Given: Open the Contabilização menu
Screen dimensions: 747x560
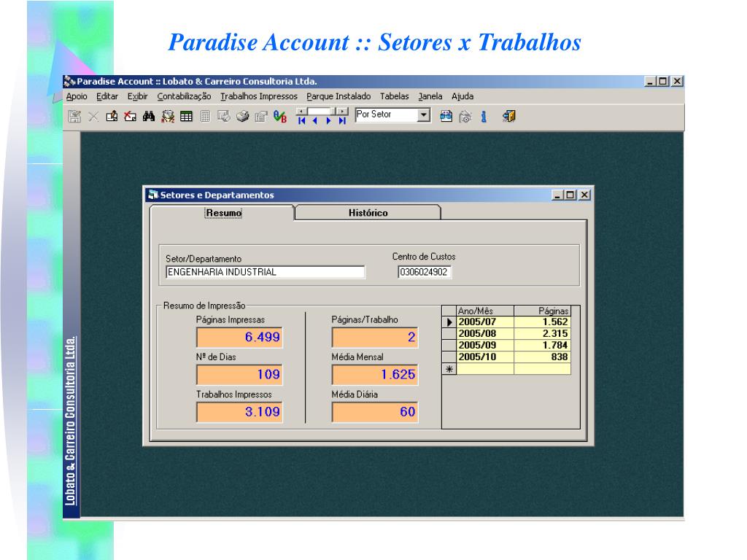Looking at the screenshot, I should click(x=184, y=96).
